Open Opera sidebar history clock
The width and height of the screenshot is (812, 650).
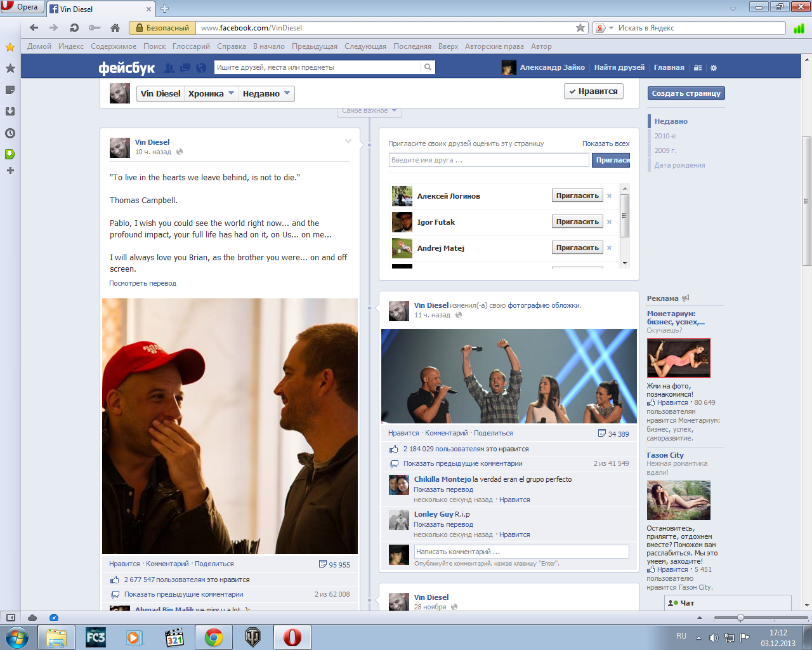[10, 133]
